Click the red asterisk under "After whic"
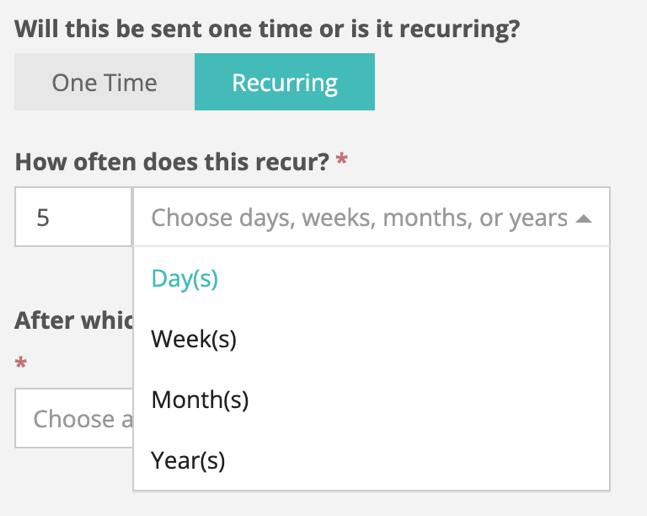 (20, 364)
